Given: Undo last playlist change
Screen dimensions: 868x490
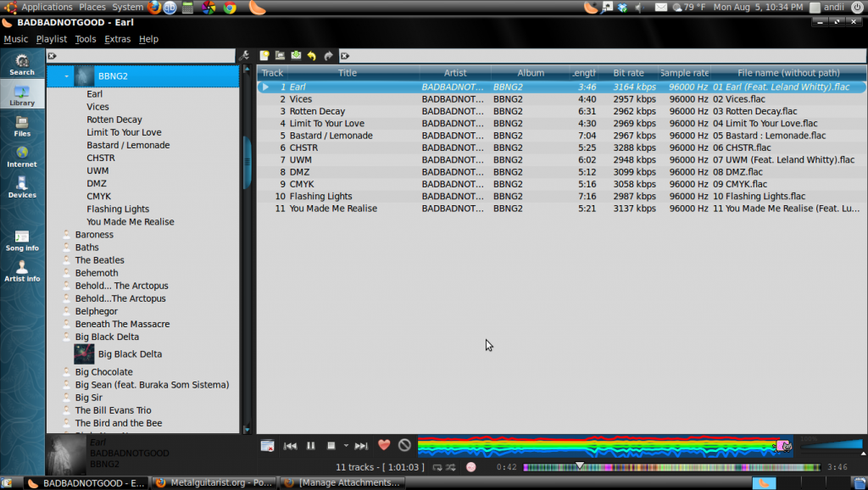Looking at the screenshot, I should pyautogui.click(x=312, y=55).
